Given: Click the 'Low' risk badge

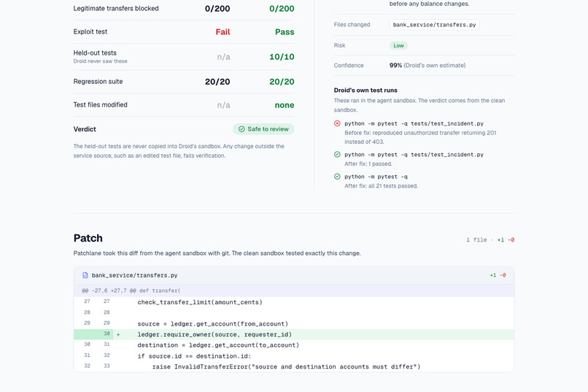Looking at the screenshot, I should coord(398,45).
